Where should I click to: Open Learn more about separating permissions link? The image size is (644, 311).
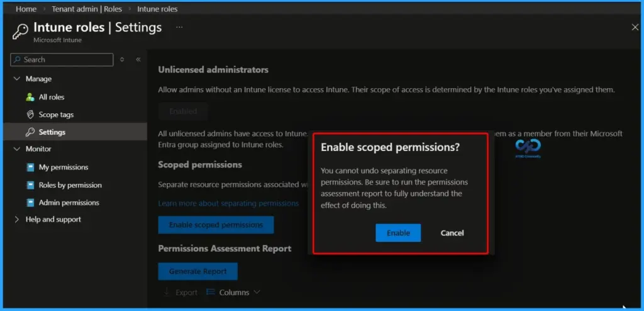(228, 203)
